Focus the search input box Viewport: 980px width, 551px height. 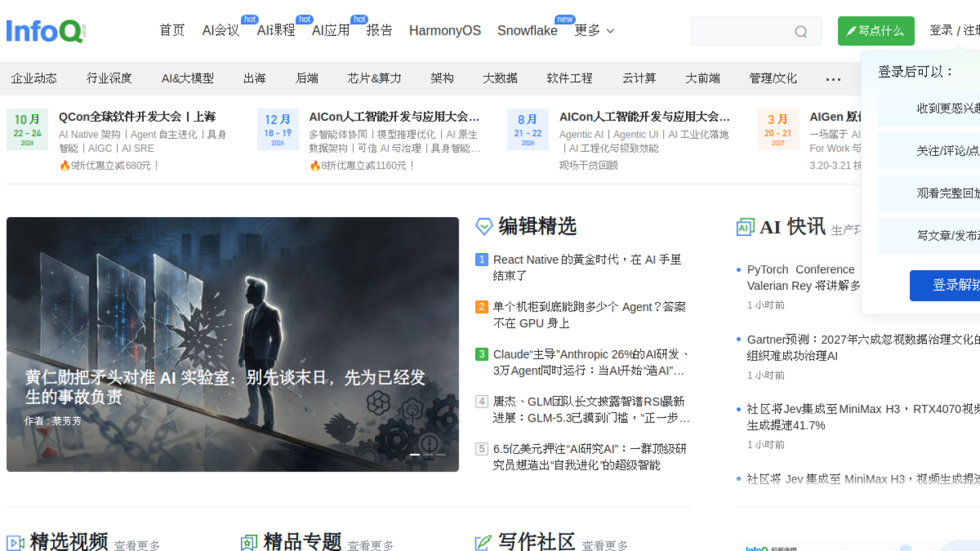pos(755,31)
